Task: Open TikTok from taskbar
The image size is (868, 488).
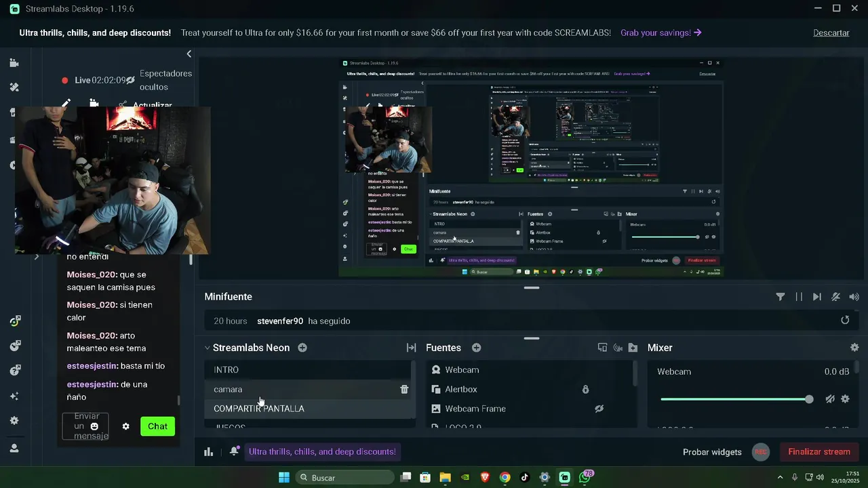Action: [524, 478]
